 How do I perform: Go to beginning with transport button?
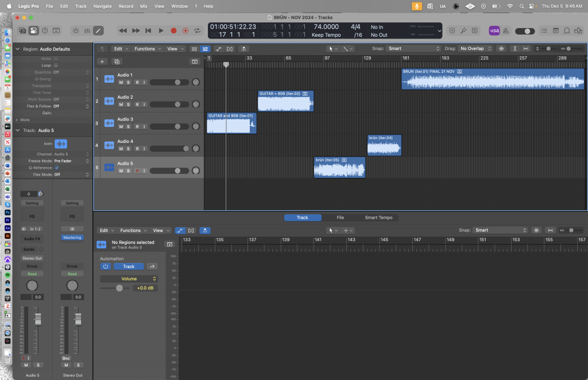coord(148,31)
